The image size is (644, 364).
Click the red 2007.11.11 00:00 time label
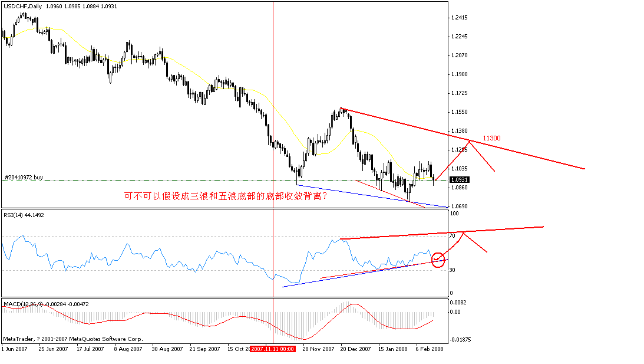(273, 349)
